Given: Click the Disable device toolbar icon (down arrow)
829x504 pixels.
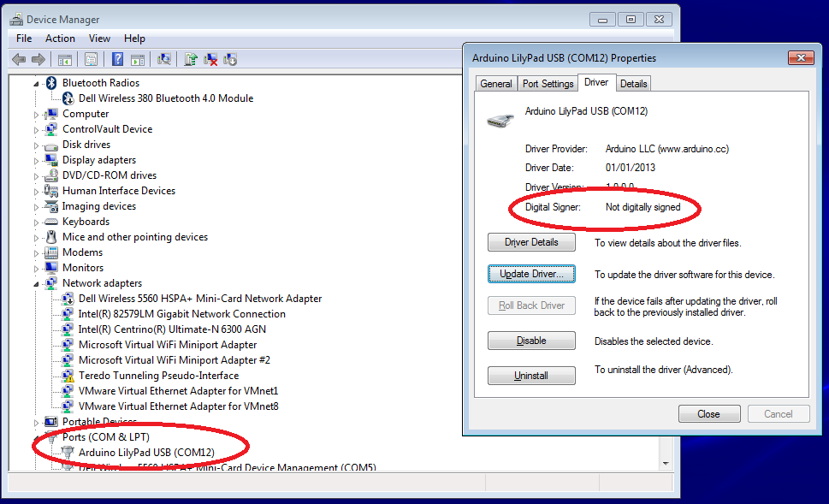Looking at the screenshot, I should point(230,59).
